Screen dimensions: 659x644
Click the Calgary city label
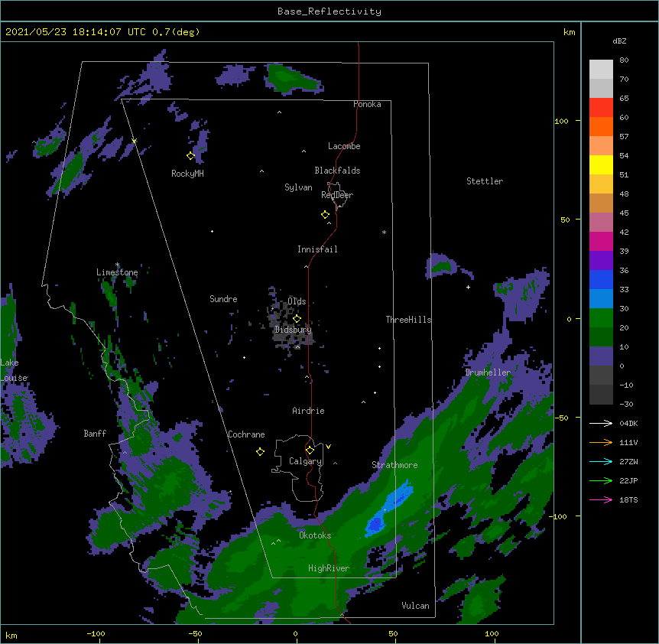coord(305,461)
